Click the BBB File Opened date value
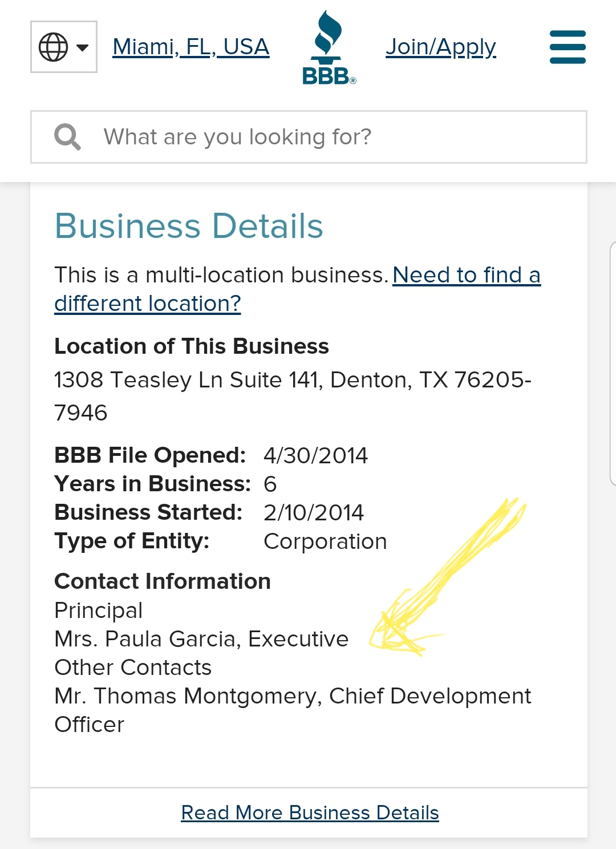 pos(315,455)
